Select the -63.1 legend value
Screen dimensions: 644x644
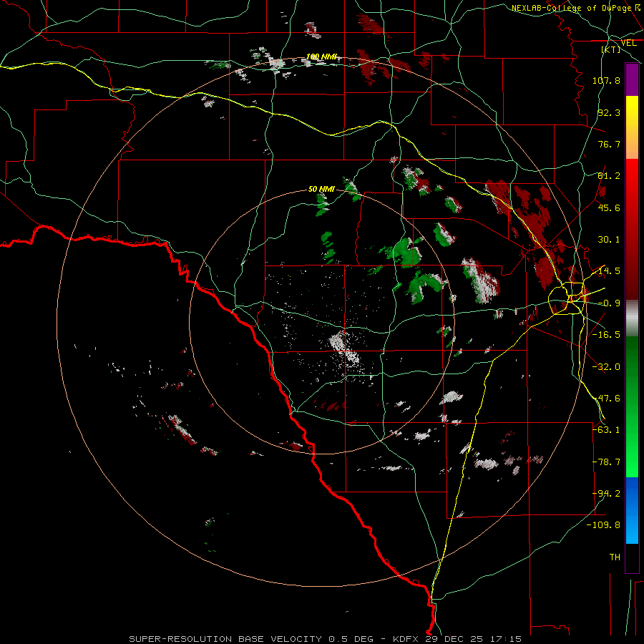(x=606, y=430)
